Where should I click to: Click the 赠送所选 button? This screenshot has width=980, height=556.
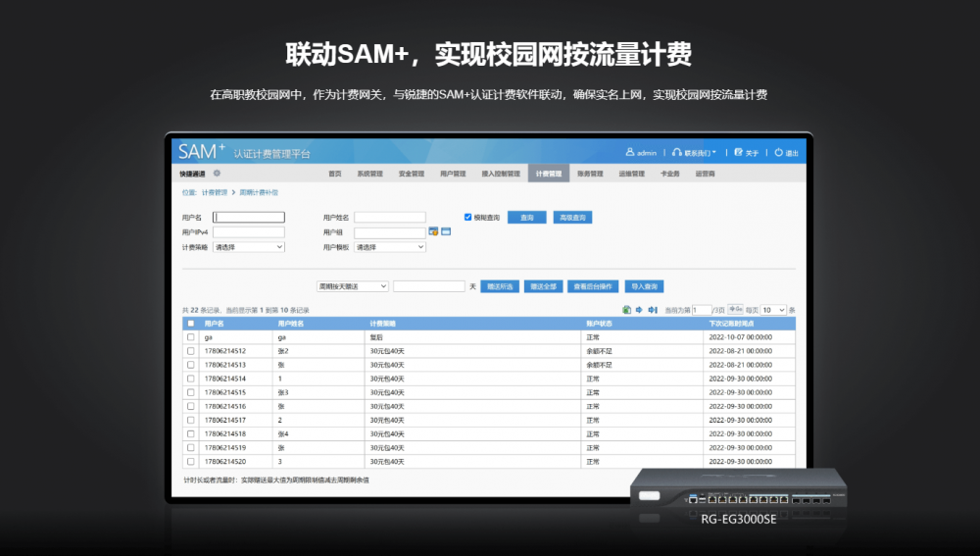[500, 286]
